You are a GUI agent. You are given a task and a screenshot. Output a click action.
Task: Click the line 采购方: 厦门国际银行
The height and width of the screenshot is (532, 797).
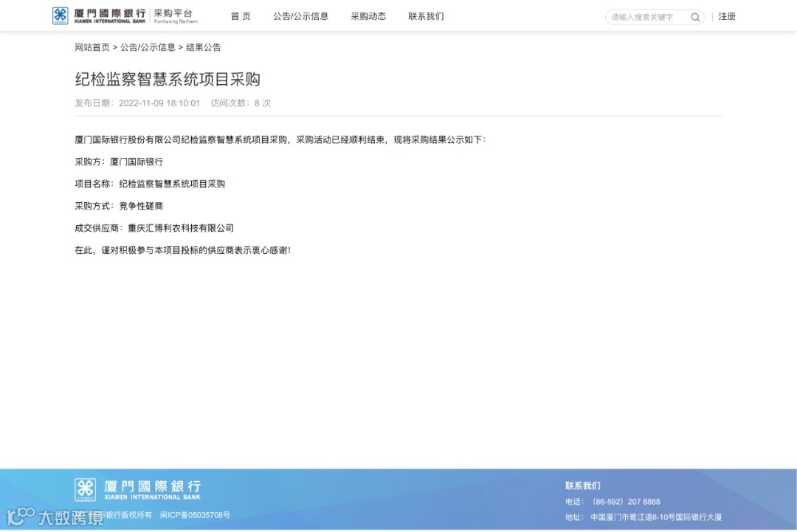click(119, 162)
